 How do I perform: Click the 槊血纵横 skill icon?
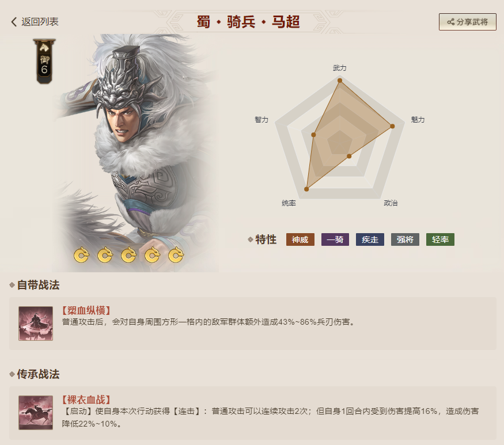point(36,324)
